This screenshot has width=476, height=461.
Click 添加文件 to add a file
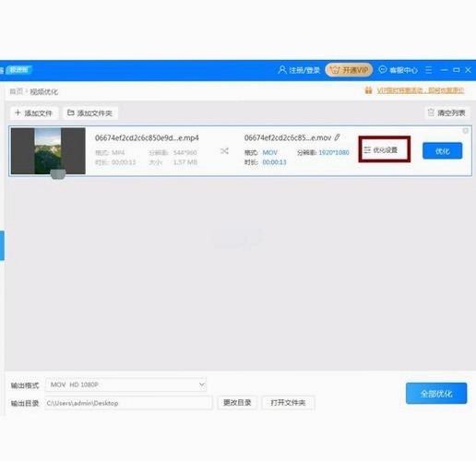34,113
